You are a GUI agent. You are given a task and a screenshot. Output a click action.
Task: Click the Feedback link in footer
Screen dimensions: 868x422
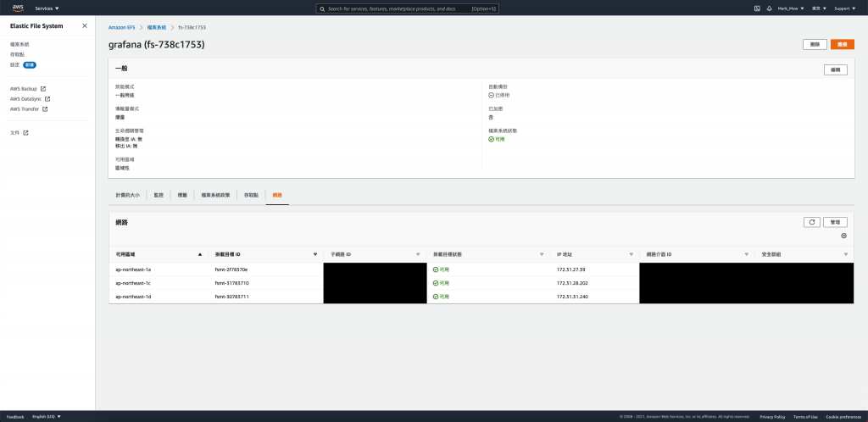pyautogui.click(x=15, y=416)
